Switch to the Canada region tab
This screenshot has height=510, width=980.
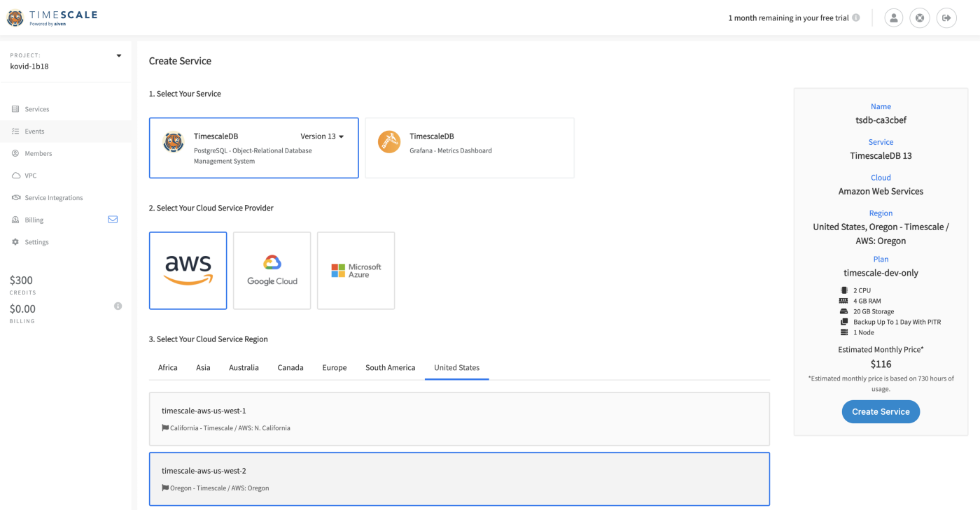pos(290,368)
